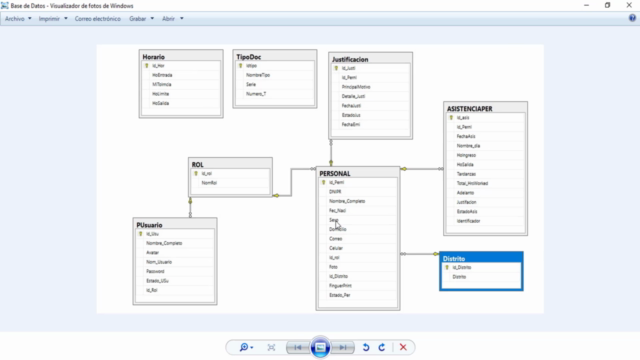Click the NomRol field in ROL
Viewport: 640px width, 360px height.
click(x=209, y=183)
